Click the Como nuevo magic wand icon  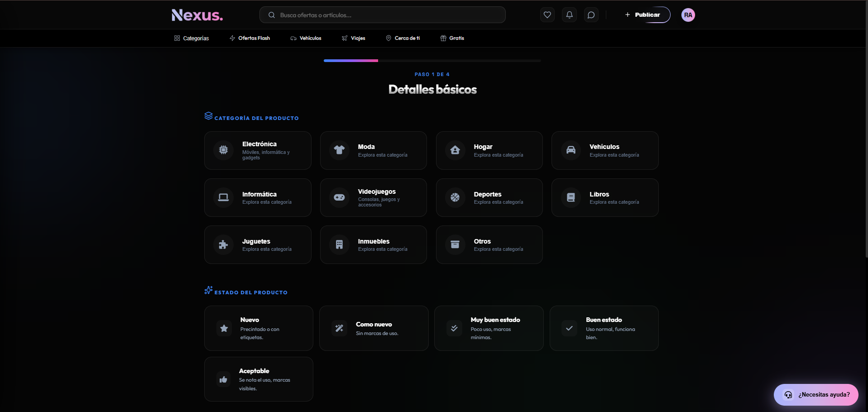[x=339, y=328]
